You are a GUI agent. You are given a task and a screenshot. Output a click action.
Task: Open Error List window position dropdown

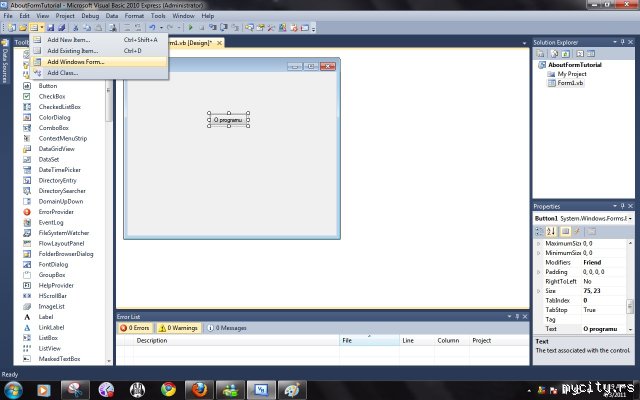tap(509, 317)
